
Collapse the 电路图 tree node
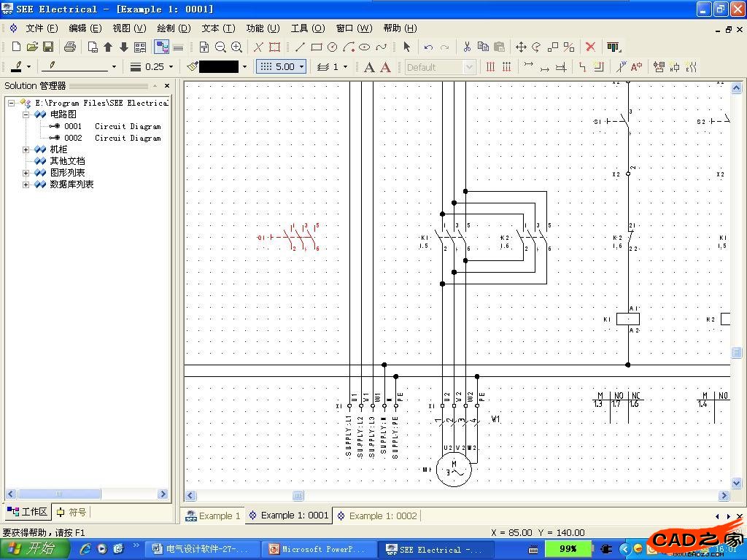point(26,114)
